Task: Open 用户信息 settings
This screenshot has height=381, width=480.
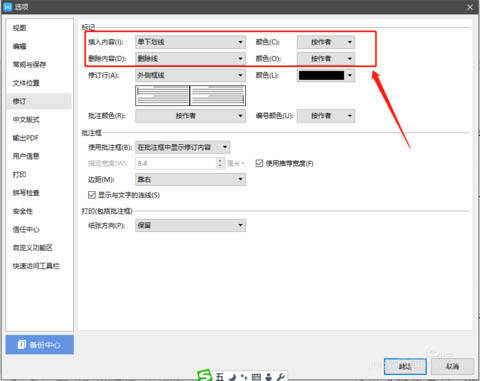Action: [x=26, y=156]
